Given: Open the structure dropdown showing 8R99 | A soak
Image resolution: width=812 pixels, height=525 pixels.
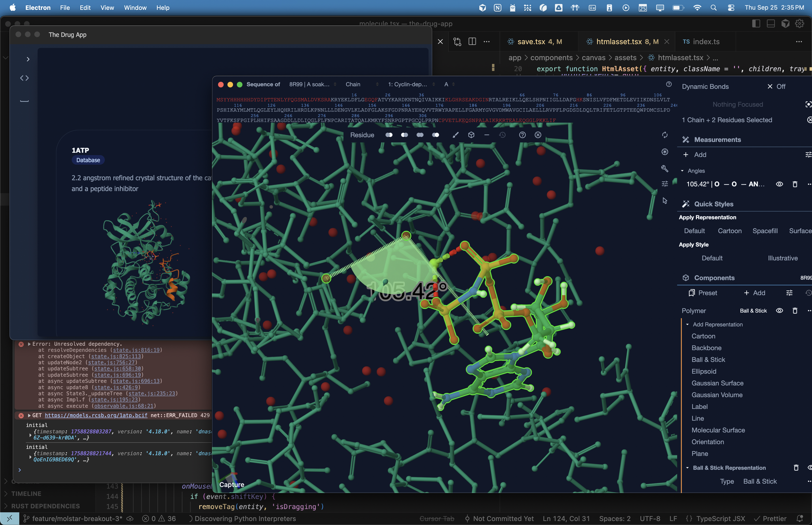Looking at the screenshot, I should 313,84.
